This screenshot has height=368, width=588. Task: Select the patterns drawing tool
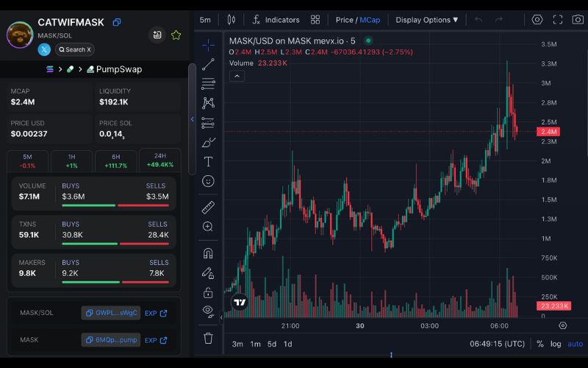(208, 103)
